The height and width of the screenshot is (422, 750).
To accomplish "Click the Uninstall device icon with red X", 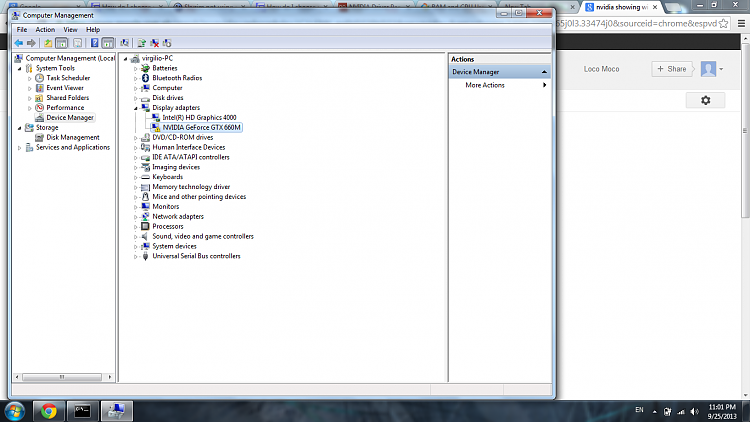I will (154, 43).
